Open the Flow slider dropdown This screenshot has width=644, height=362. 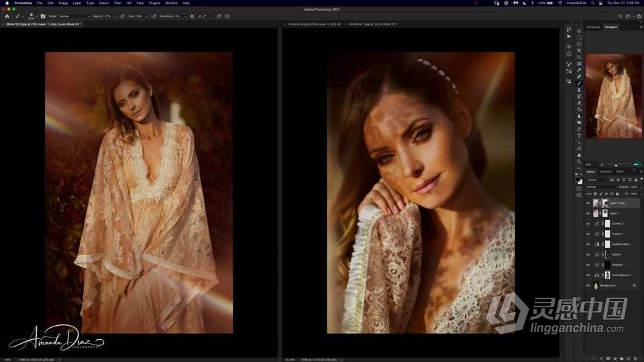(x=147, y=16)
